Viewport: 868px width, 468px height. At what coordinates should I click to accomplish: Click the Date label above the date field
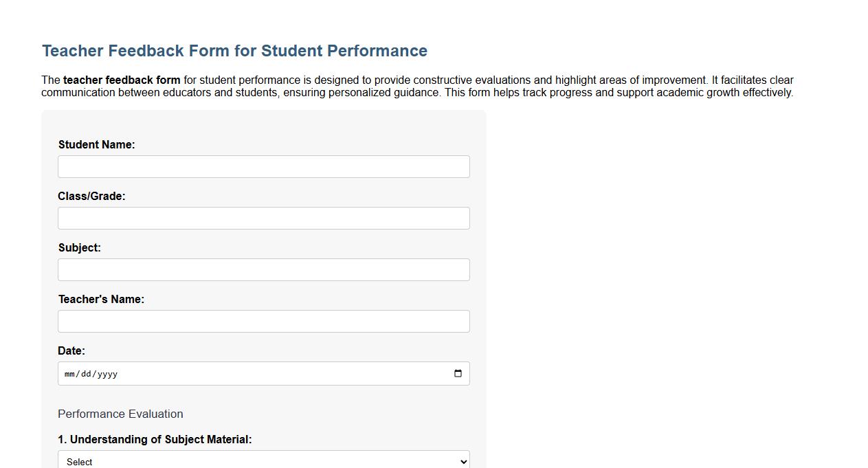tap(71, 350)
